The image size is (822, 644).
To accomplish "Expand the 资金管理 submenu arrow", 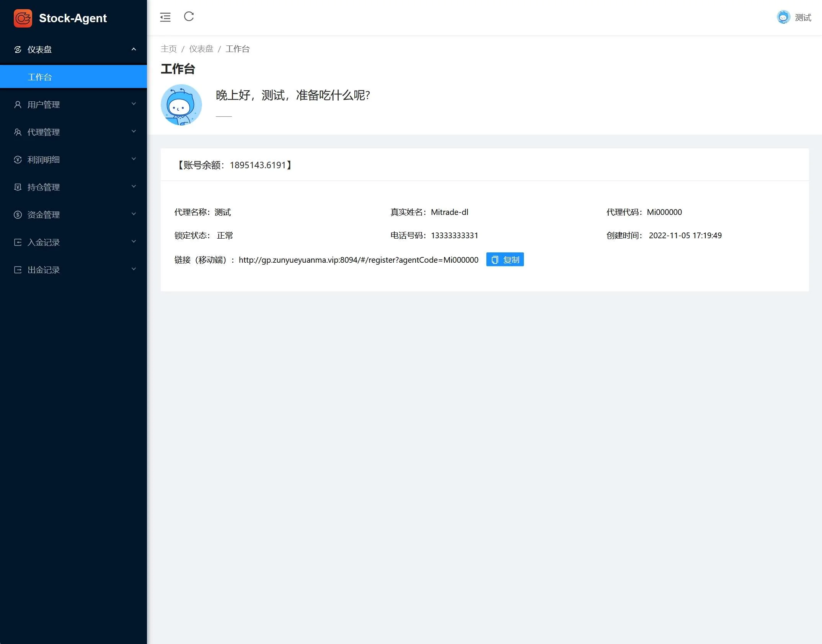I will coord(134,214).
